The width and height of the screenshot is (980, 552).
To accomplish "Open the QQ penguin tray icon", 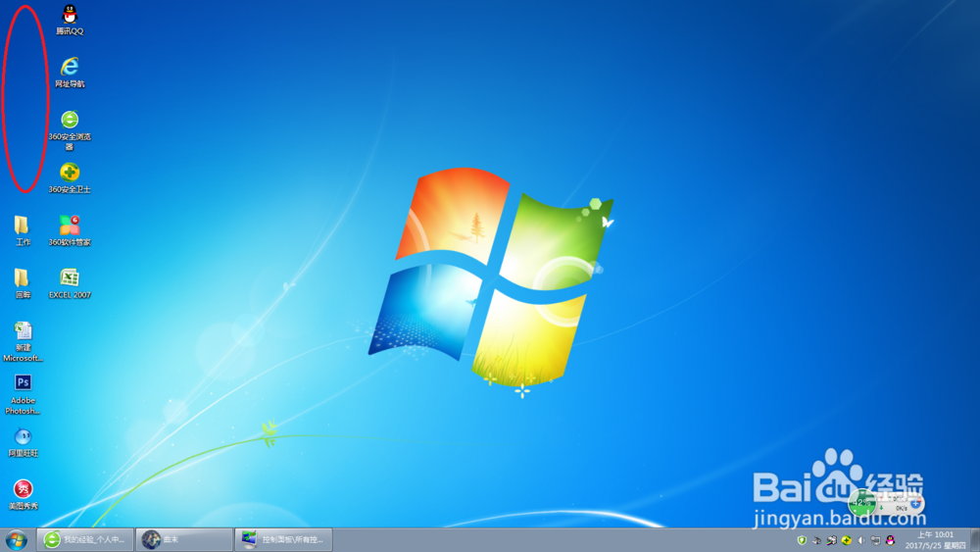I will point(890,540).
